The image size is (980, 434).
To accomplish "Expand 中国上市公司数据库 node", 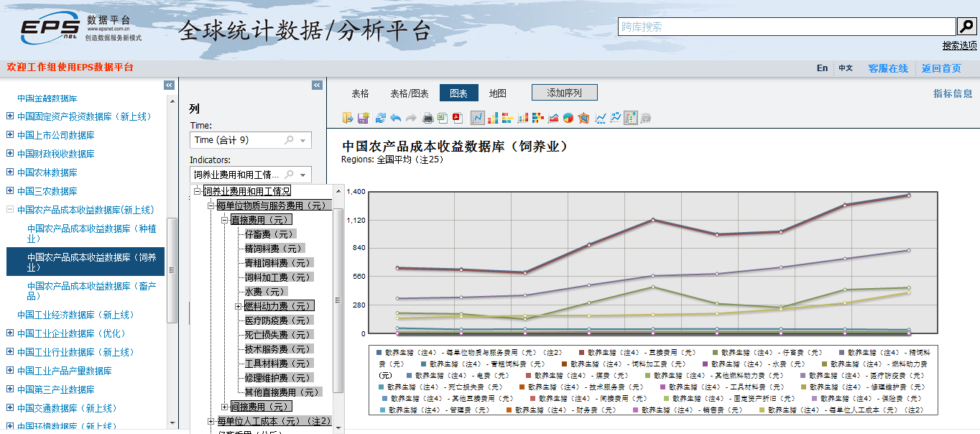I will [x=9, y=134].
